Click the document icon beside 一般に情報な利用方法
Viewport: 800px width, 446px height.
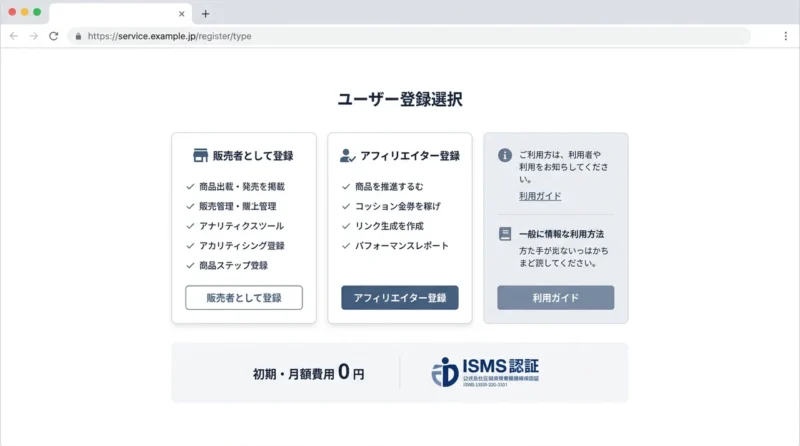tap(505, 234)
